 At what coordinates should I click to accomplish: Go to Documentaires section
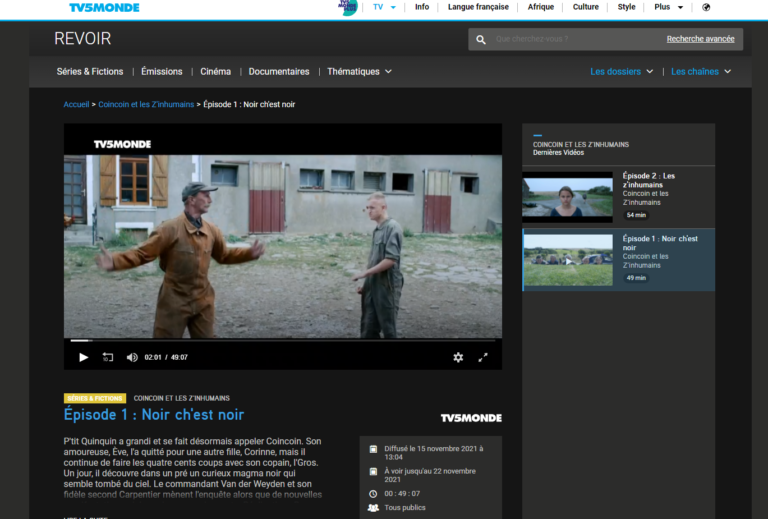[279, 71]
